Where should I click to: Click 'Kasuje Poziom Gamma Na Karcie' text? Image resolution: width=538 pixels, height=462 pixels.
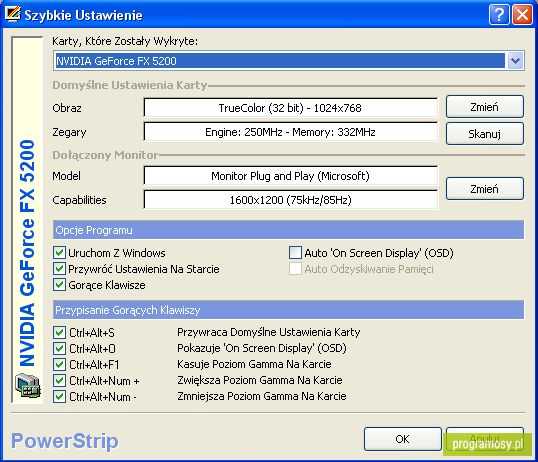pyautogui.click(x=254, y=364)
